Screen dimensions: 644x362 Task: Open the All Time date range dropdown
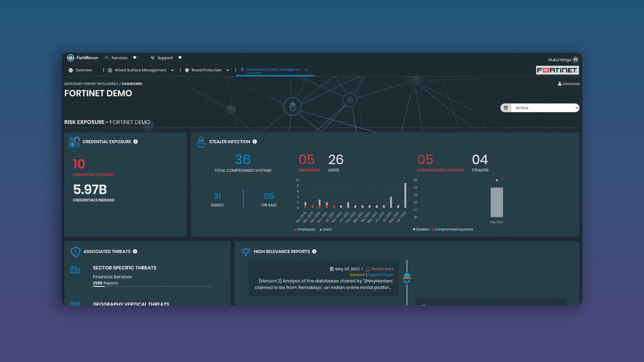(x=545, y=108)
